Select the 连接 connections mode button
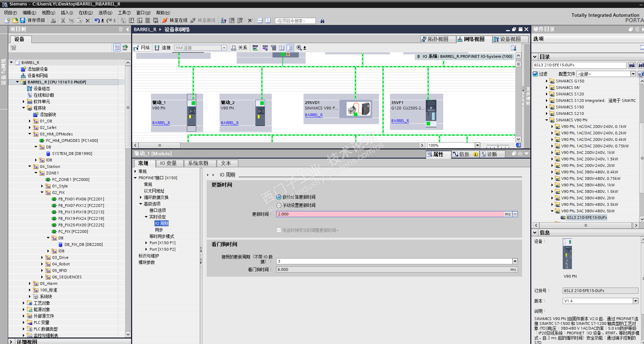The height and width of the screenshot is (344, 644). (163, 48)
